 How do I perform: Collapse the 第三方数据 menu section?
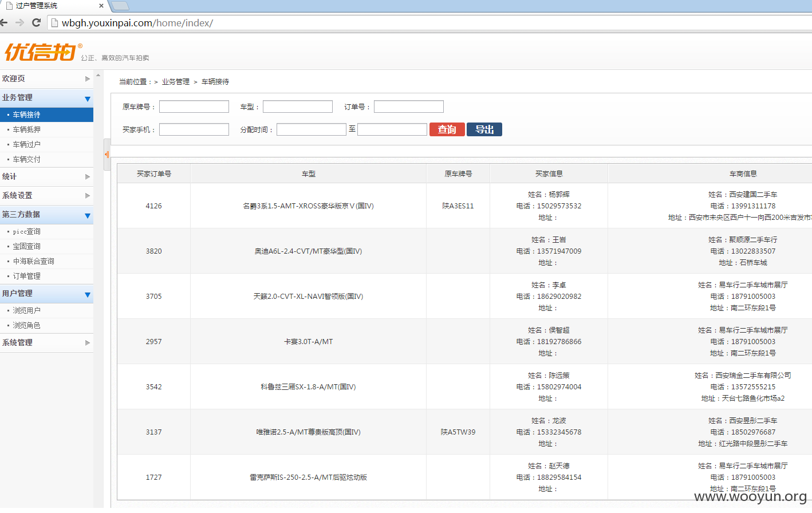click(46, 215)
